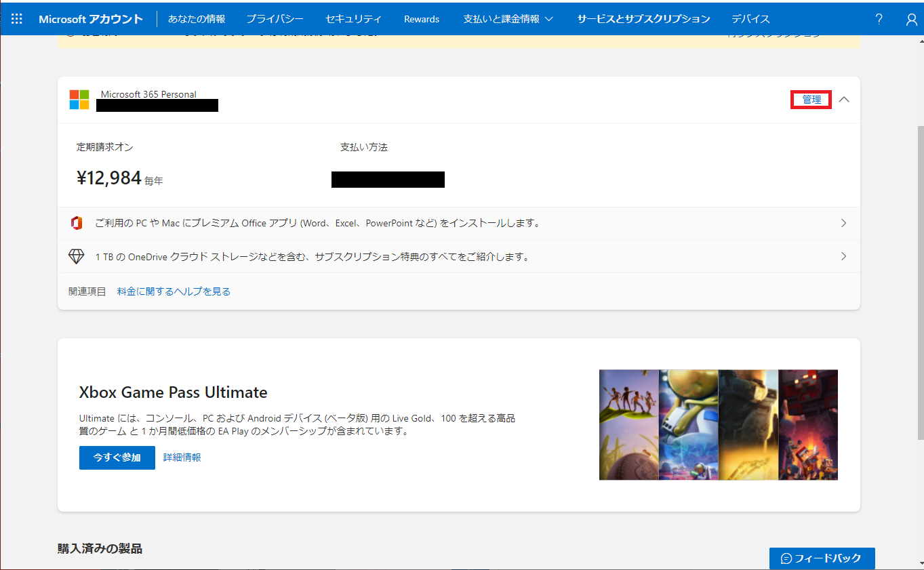Click the 今すぐ参加 button

pos(117,457)
